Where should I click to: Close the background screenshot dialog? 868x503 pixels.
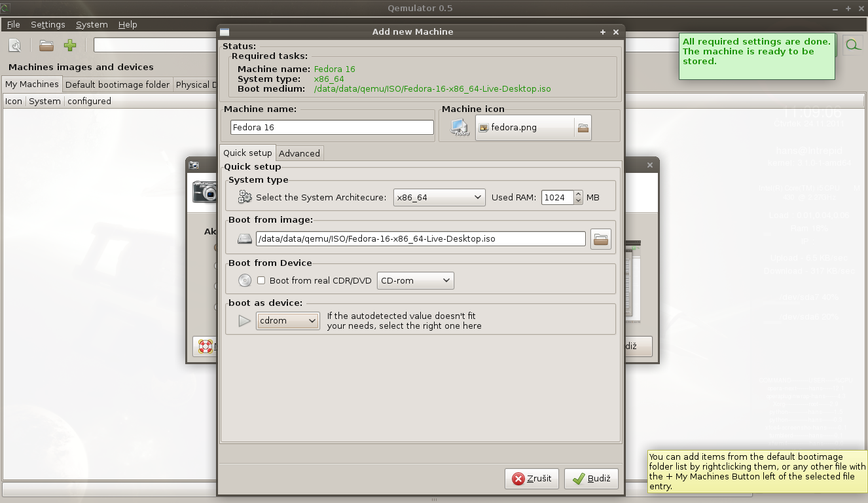pyautogui.click(x=650, y=165)
